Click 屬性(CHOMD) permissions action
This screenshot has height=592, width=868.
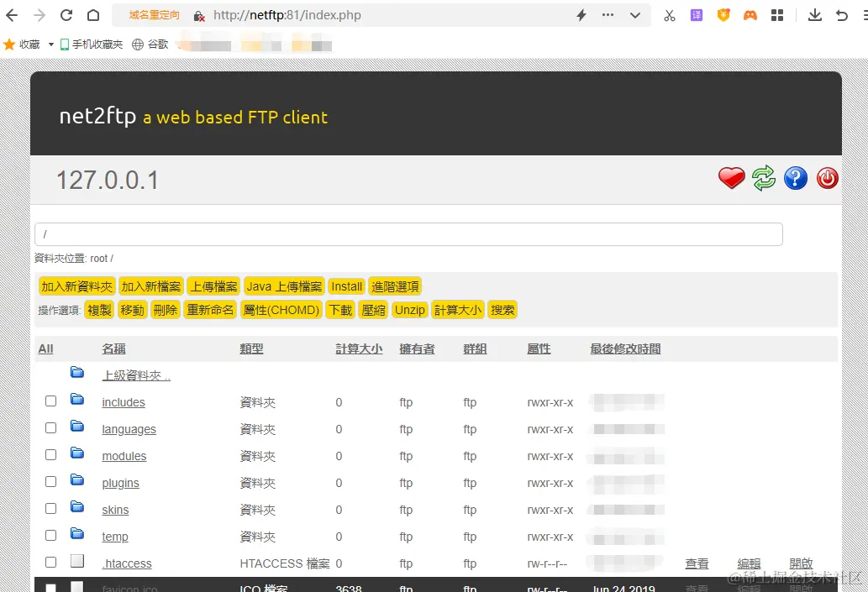pyautogui.click(x=281, y=310)
